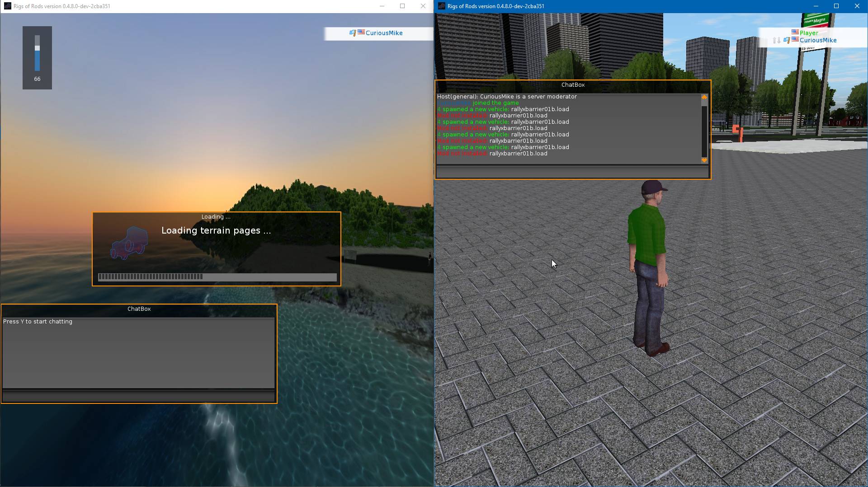Screen dimensions: 868x487
Task: Click the ChatBox title in the right window
Action: click(573, 85)
